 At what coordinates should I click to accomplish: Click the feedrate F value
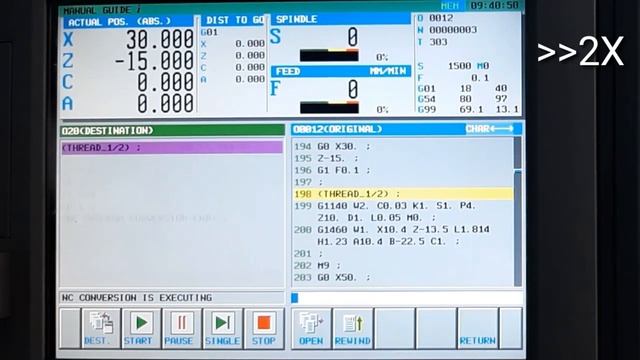(353, 89)
